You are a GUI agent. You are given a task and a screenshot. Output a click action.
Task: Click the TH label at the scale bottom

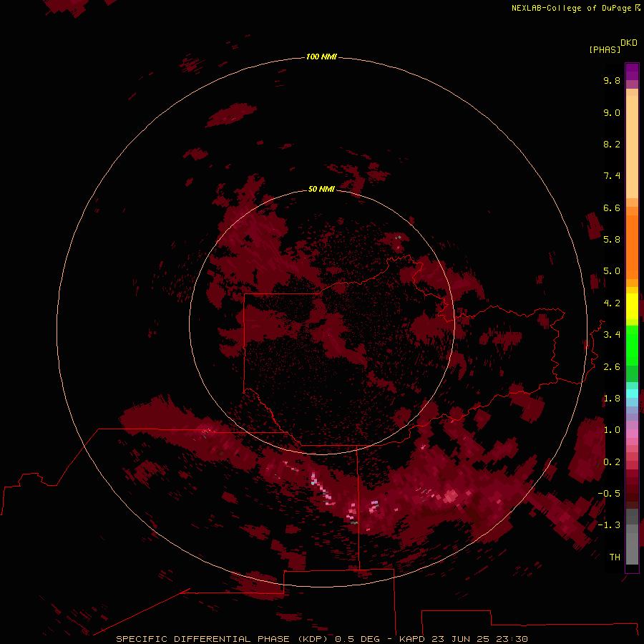(615, 557)
